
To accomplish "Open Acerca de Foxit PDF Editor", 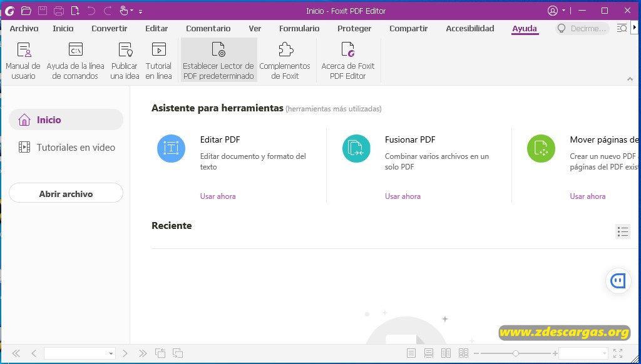I will (348, 61).
